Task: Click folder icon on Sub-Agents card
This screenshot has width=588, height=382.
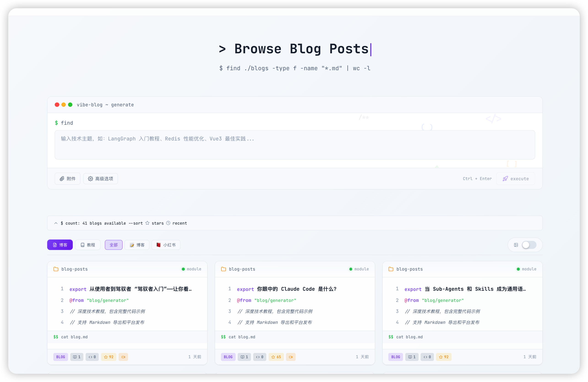Action: 391,269
